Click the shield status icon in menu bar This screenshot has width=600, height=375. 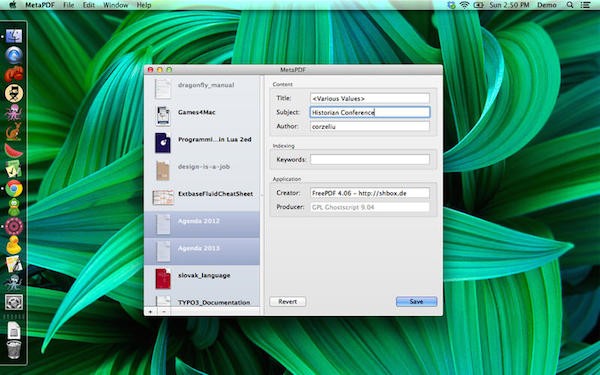(x=451, y=5)
